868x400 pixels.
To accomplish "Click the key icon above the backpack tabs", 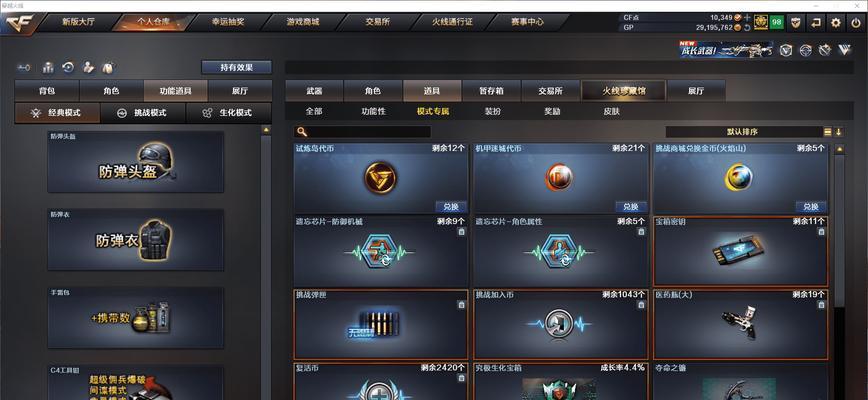I will 23,67.
